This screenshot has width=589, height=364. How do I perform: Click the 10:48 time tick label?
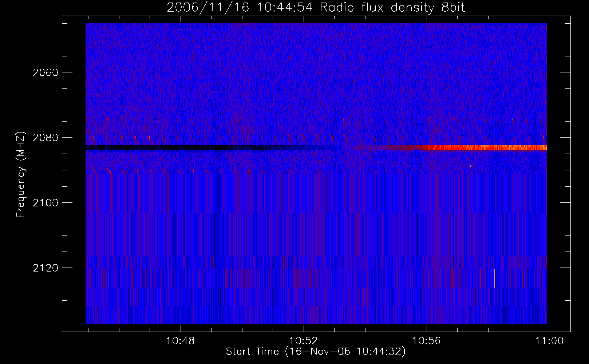click(181, 341)
